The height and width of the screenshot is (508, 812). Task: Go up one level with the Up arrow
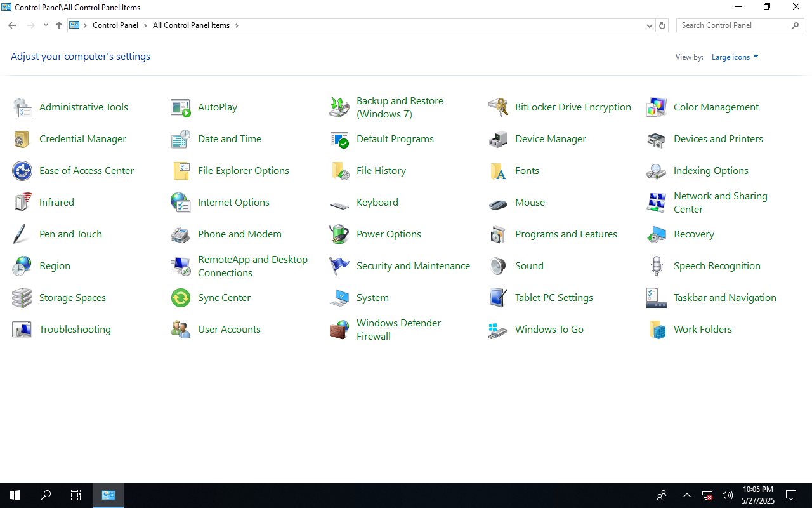59,25
